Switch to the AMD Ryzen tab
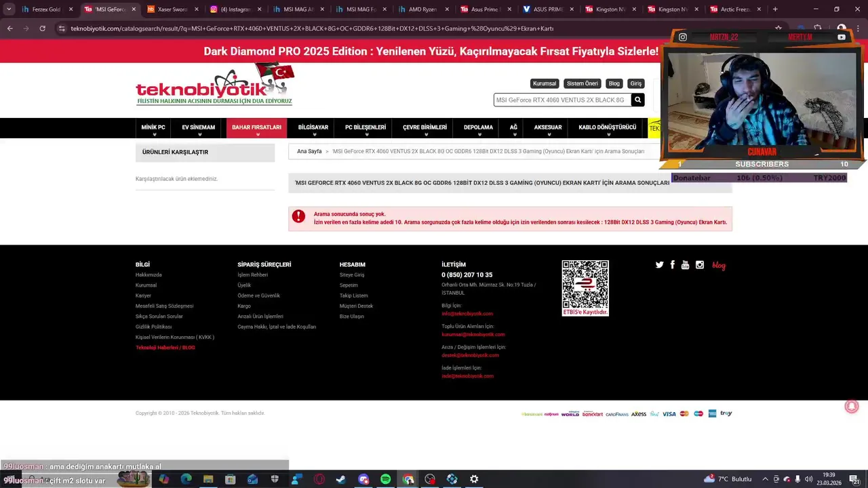The height and width of the screenshot is (488, 868). pyautogui.click(x=423, y=9)
